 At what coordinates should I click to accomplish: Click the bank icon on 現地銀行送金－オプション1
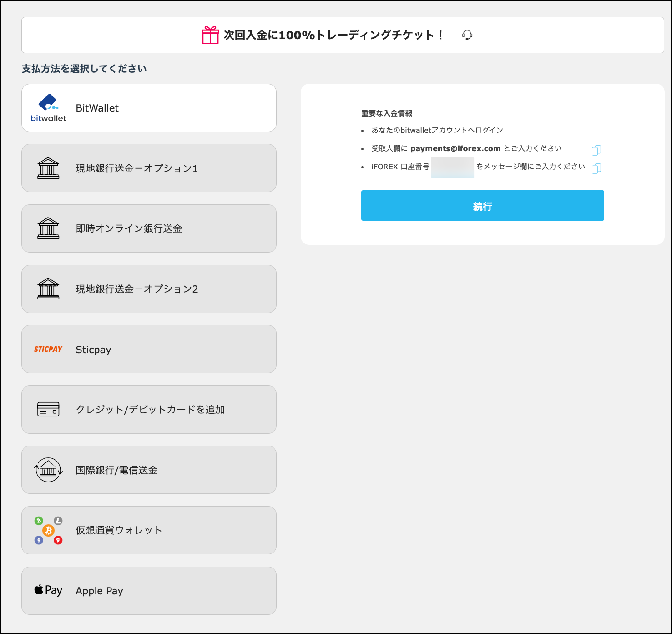click(x=48, y=167)
